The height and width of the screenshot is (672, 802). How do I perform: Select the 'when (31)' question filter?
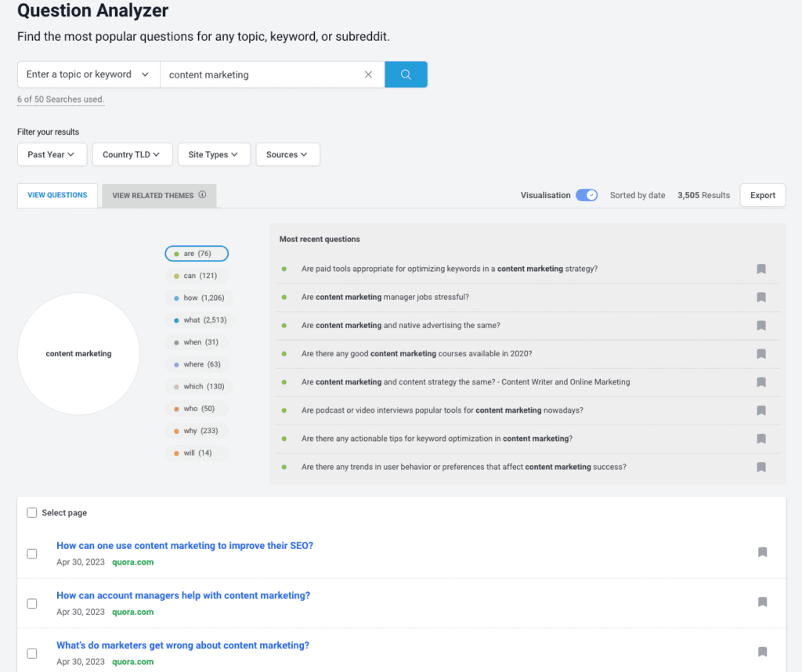click(197, 342)
